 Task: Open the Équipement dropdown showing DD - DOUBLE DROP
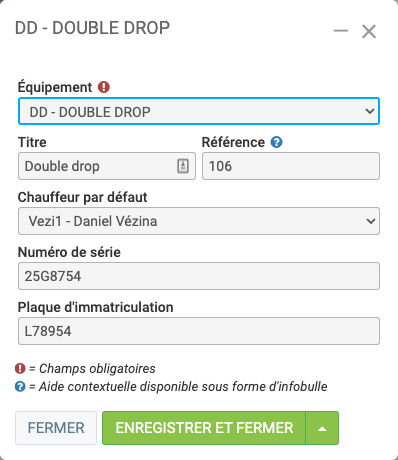tap(199, 111)
